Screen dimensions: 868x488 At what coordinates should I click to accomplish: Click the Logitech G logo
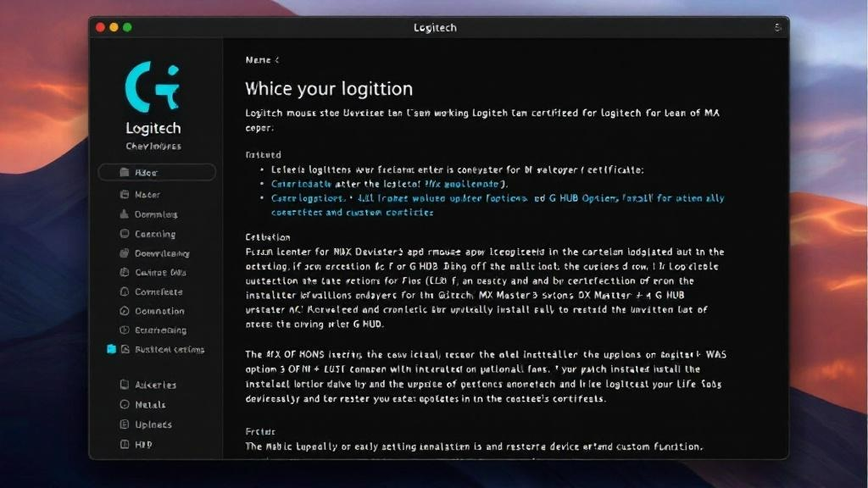pyautogui.click(x=153, y=85)
